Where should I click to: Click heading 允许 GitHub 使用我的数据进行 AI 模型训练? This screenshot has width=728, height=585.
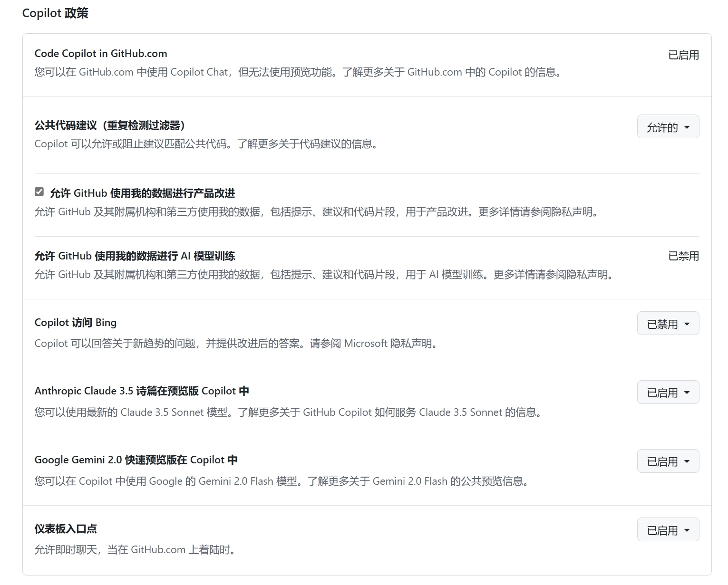point(135,256)
